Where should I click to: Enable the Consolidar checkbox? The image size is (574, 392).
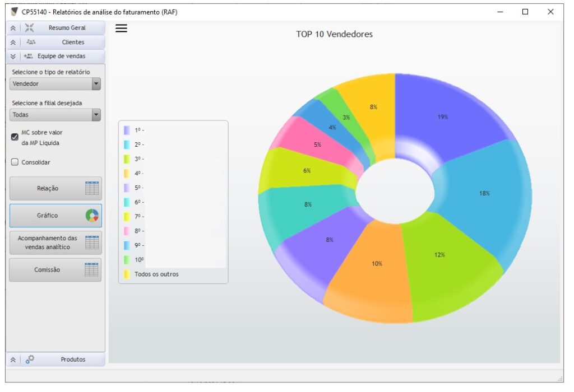click(15, 162)
